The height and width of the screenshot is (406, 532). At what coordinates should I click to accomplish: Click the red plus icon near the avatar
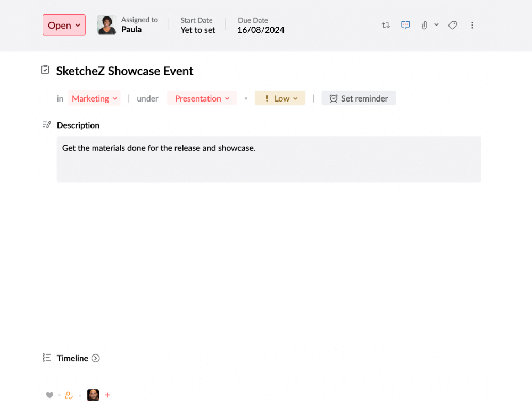(x=107, y=395)
